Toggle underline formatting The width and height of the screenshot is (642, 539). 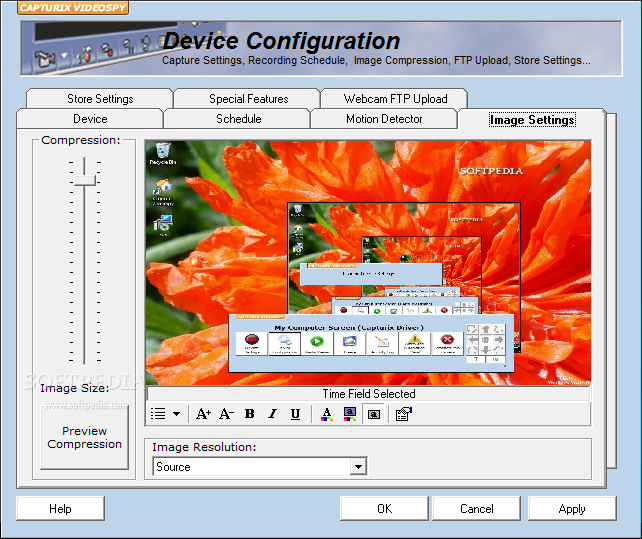pos(295,414)
